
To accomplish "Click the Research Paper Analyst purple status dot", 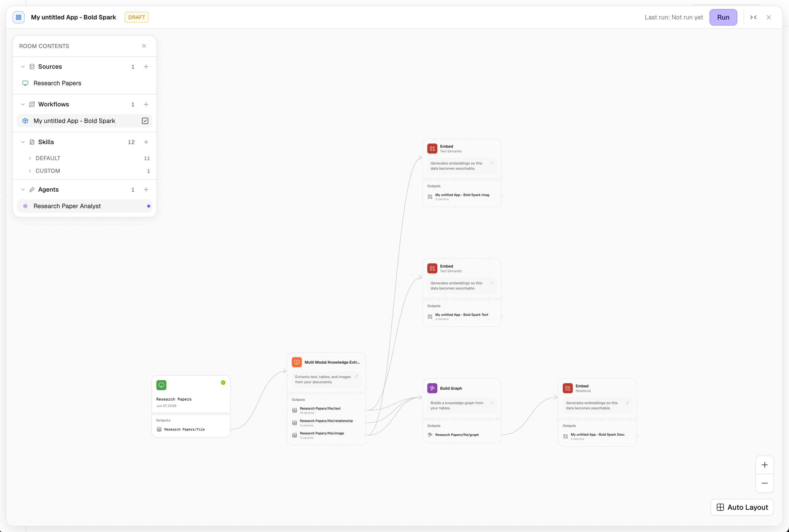I will [148, 206].
